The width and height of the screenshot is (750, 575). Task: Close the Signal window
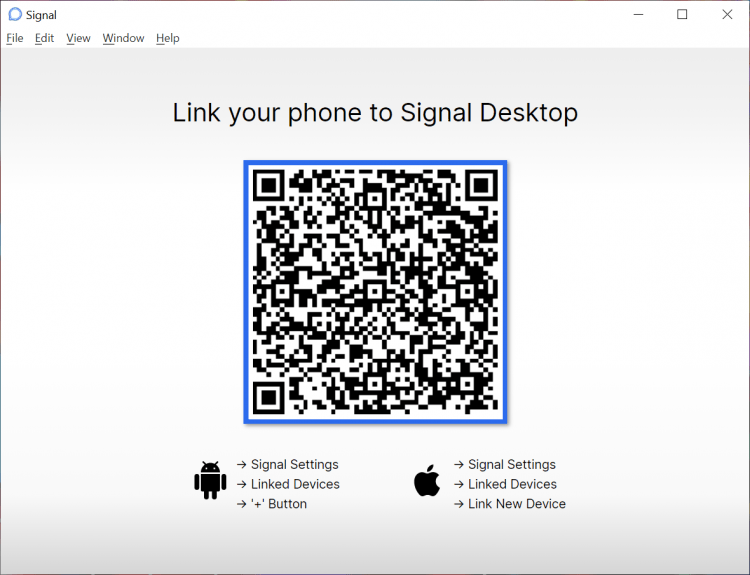[x=727, y=15]
